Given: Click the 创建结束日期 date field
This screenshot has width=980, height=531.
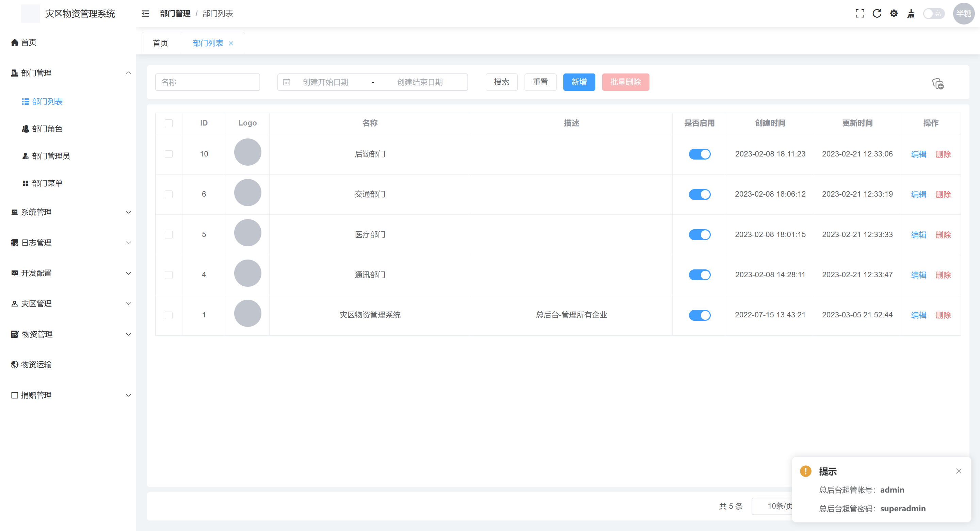Looking at the screenshot, I should (420, 82).
